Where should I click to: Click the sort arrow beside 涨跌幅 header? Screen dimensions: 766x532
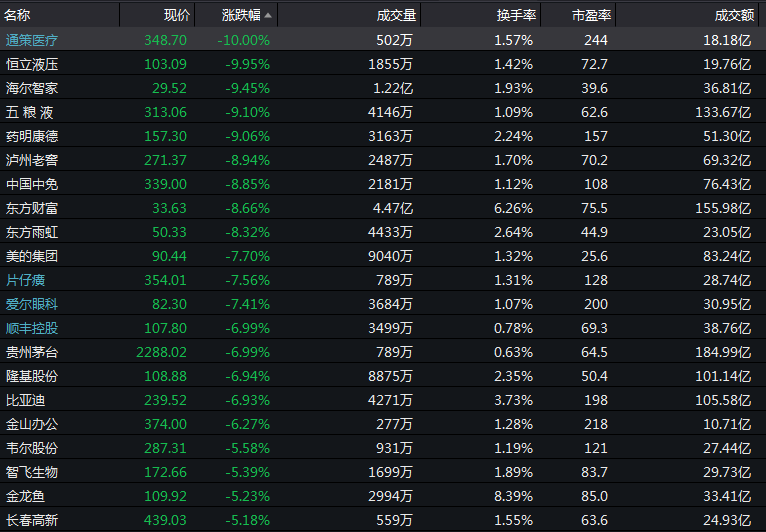(267, 16)
